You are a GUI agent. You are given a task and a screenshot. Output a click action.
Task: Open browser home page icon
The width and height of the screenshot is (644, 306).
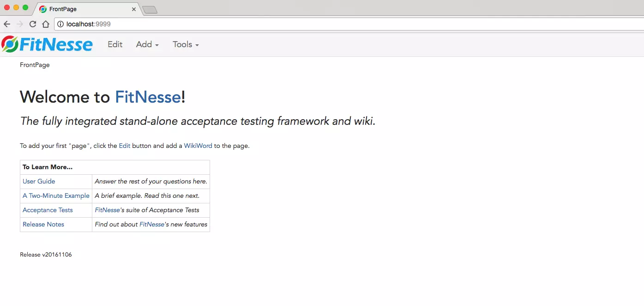(45, 24)
